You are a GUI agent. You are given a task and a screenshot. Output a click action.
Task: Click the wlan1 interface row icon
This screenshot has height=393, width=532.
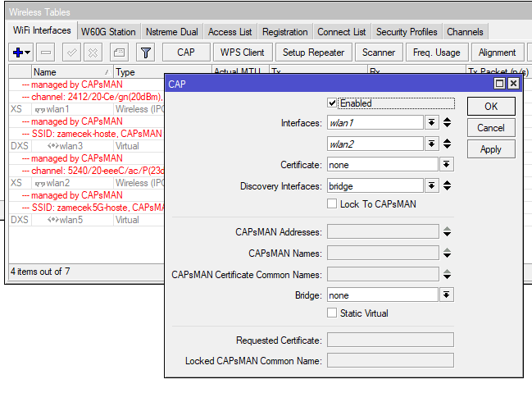pos(39,109)
